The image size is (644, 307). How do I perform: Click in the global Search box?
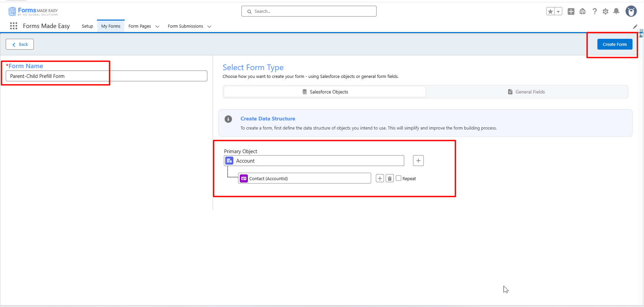pyautogui.click(x=309, y=11)
